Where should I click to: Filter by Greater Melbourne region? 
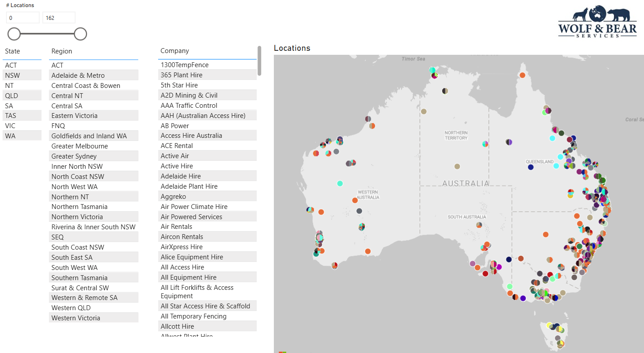point(94,146)
